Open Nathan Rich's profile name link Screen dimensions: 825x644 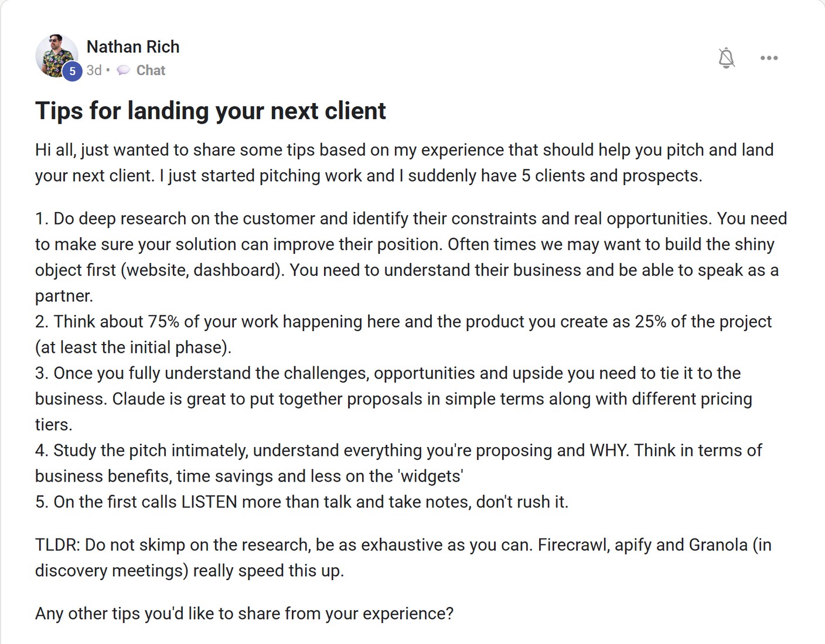point(133,47)
